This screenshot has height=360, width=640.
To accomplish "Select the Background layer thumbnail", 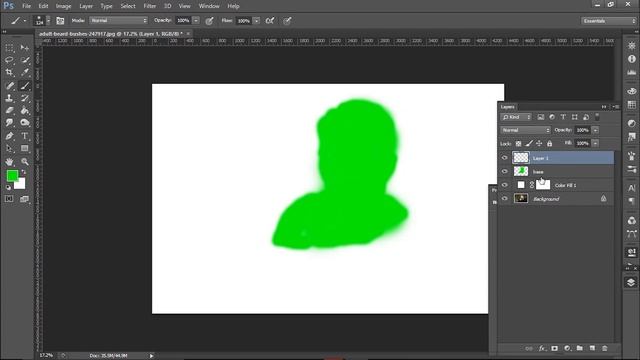I will 521,198.
